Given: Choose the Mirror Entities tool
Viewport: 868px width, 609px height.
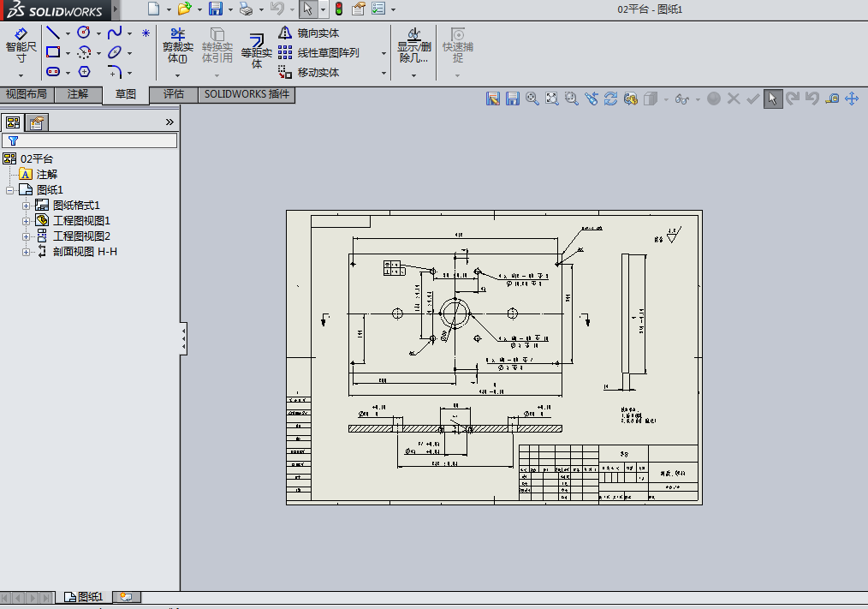Looking at the screenshot, I should click(309, 33).
